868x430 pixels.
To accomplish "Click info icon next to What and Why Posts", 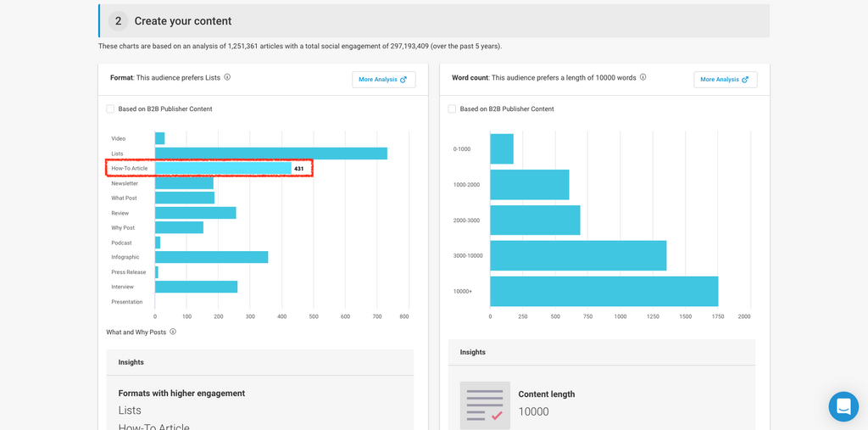I will point(173,332).
